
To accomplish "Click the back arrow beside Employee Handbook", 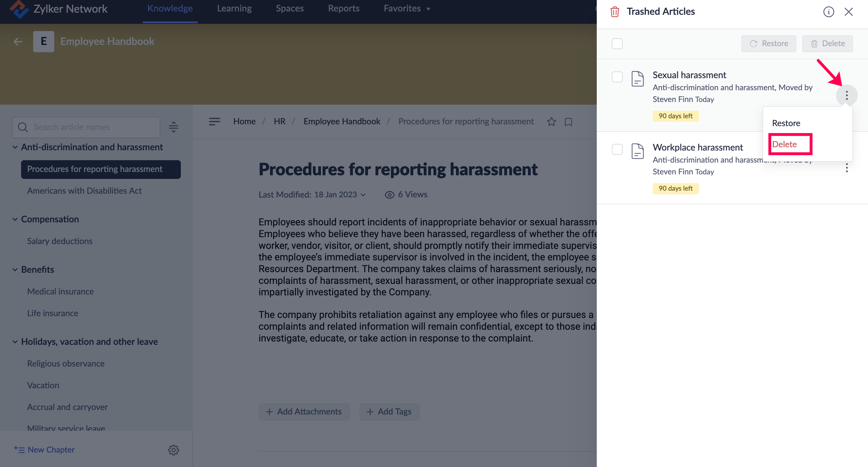I will pyautogui.click(x=18, y=41).
